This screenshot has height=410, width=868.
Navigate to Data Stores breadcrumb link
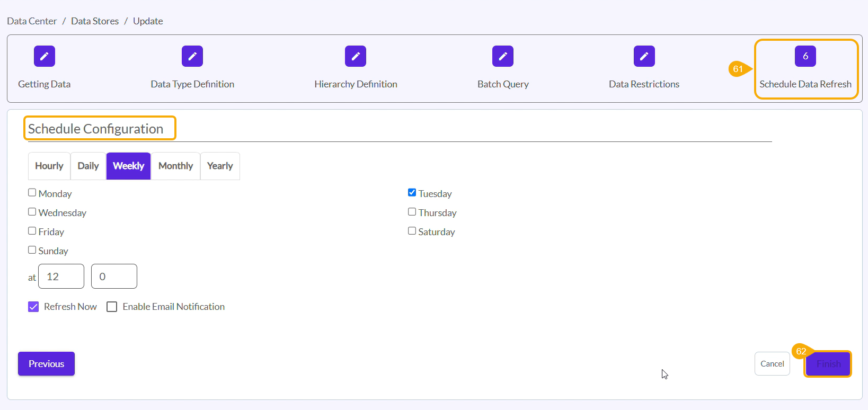click(95, 21)
